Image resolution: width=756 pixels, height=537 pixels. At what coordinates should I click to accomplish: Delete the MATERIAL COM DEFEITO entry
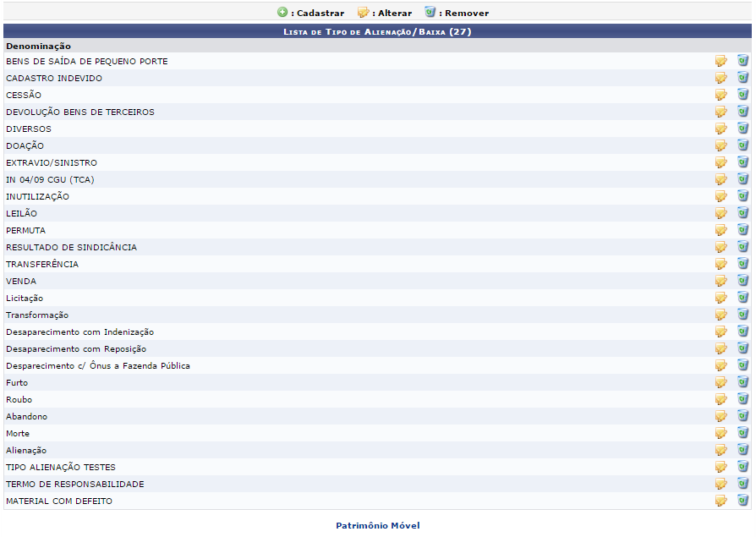(742, 501)
